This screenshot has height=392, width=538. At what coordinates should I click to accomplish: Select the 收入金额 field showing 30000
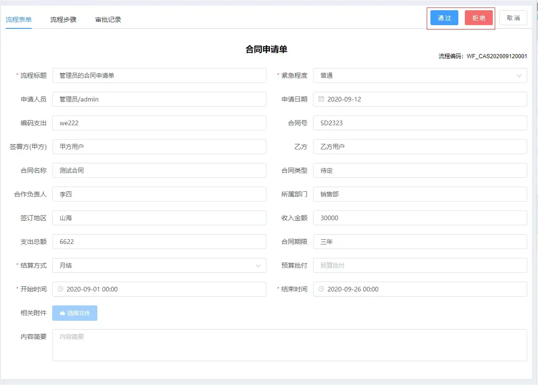[x=421, y=218]
